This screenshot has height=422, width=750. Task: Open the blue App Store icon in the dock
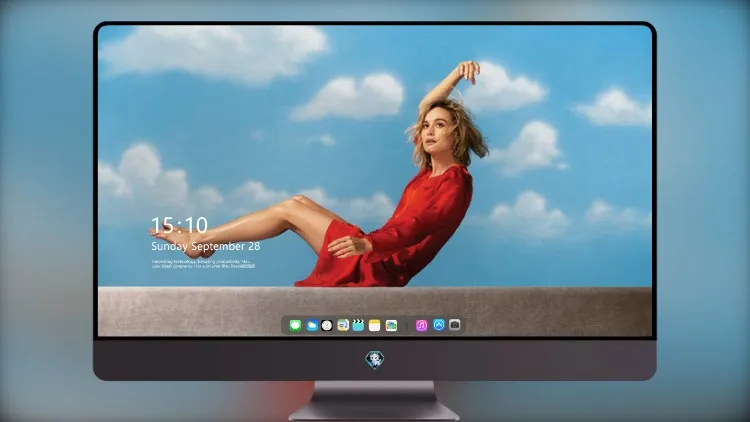pyautogui.click(x=439, y=325)
